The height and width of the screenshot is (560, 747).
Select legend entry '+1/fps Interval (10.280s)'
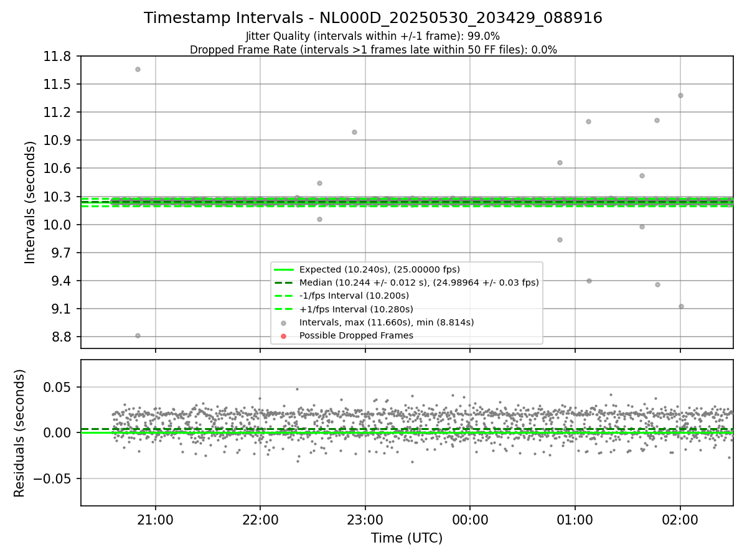pos(356,309)
